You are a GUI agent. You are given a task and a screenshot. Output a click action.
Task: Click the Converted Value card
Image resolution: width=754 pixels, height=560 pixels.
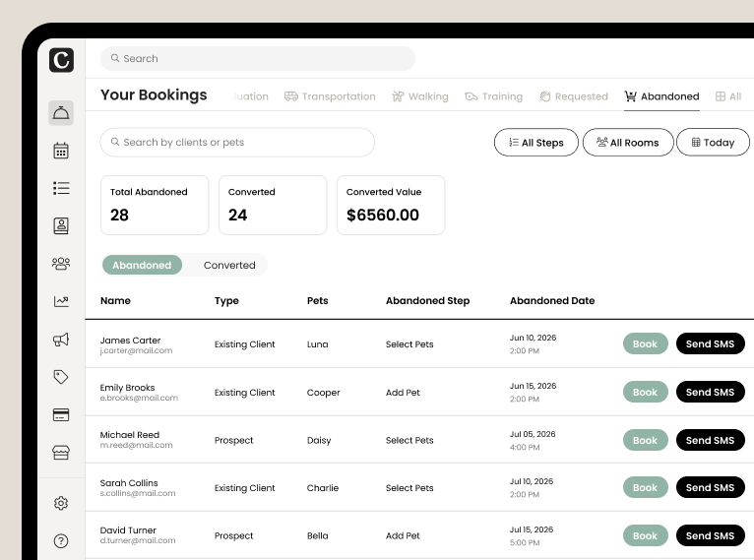(391, 206)
